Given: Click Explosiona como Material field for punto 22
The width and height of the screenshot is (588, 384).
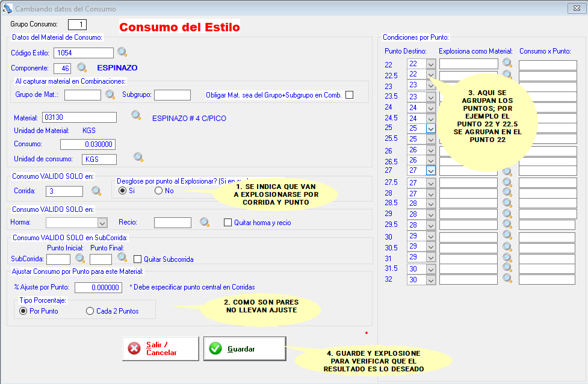Looking at the screenshot, I should click(x=469, y=64).
